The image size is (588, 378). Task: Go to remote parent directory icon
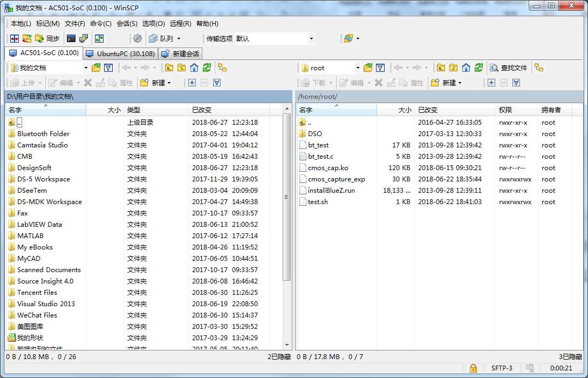[x=441, y=67]
